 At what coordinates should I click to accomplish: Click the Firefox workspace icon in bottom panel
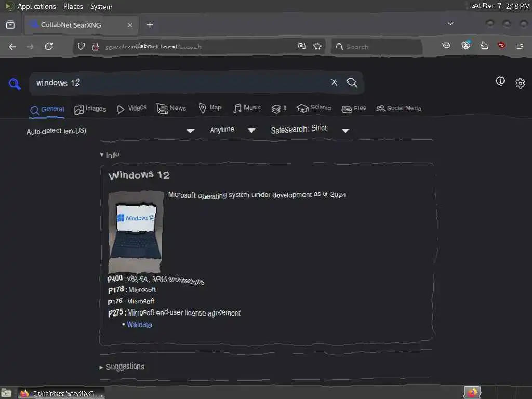(472, 393)
